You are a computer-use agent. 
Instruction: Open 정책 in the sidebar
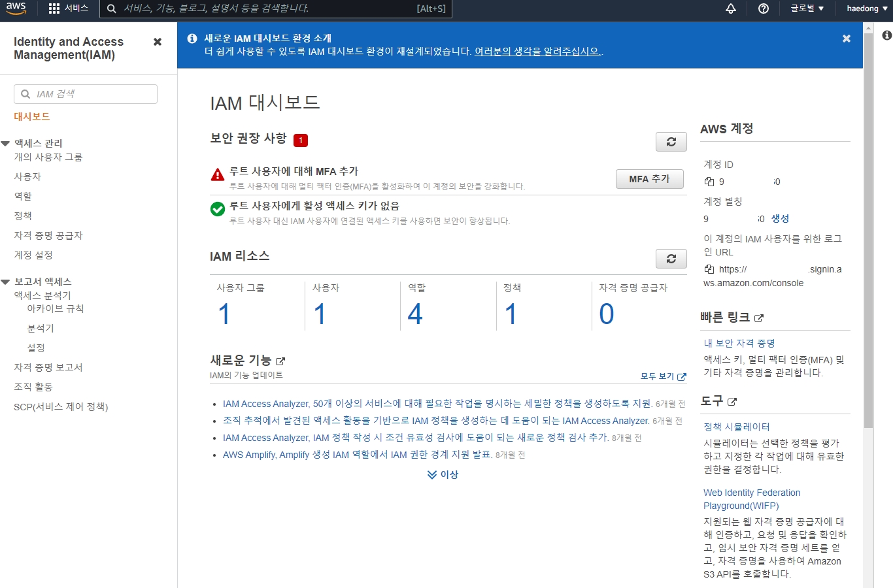point(23,216)
